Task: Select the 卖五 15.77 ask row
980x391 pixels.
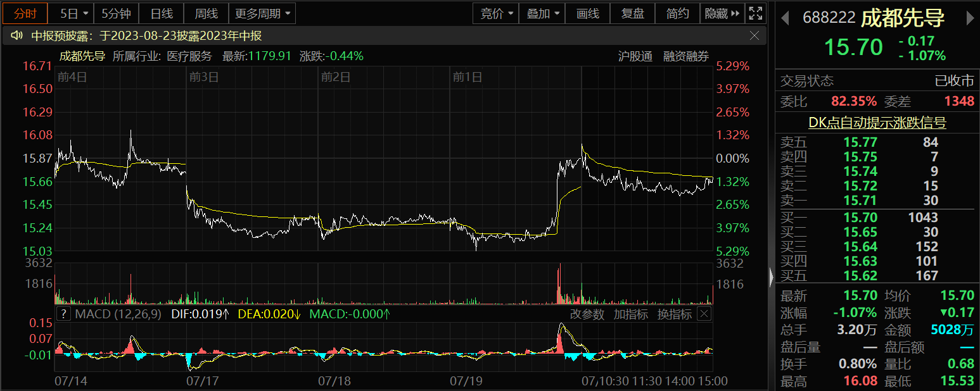Action: point(877,142)
